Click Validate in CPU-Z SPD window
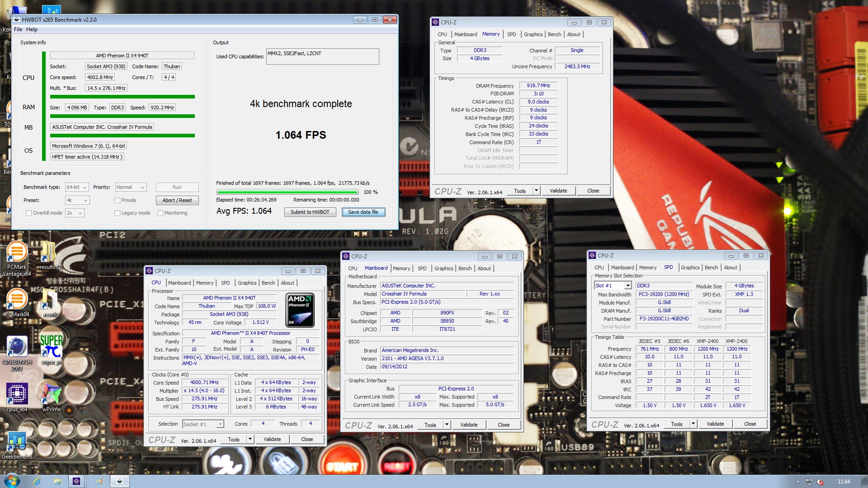The width and height of the screenshot is (868, 488). pyautogui.click(x=715, y=424)
